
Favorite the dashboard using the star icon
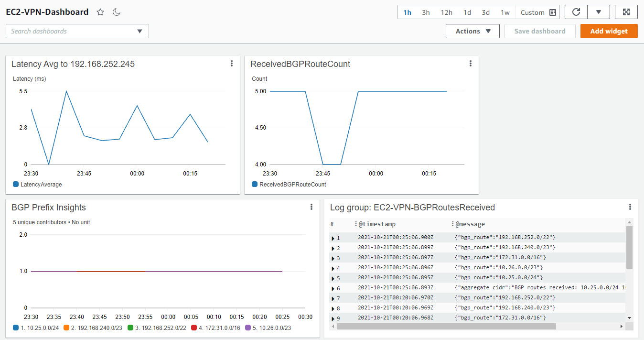tap(100, 12)
